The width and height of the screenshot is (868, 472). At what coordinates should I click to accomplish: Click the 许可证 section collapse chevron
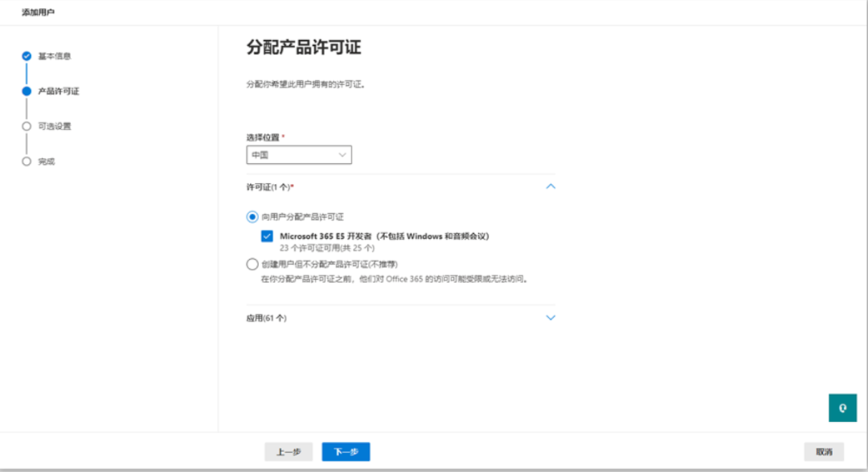tap(551, 186)
